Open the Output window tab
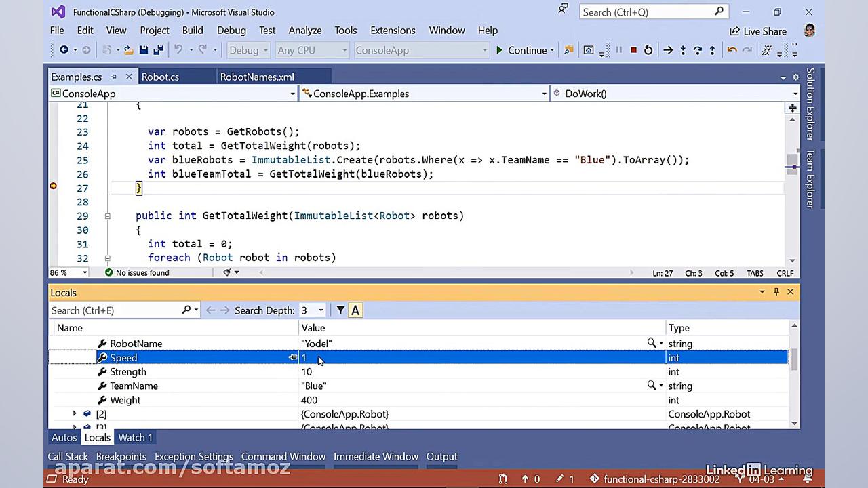This screenshot has width=868, height=488. click(x=441, y=456)
